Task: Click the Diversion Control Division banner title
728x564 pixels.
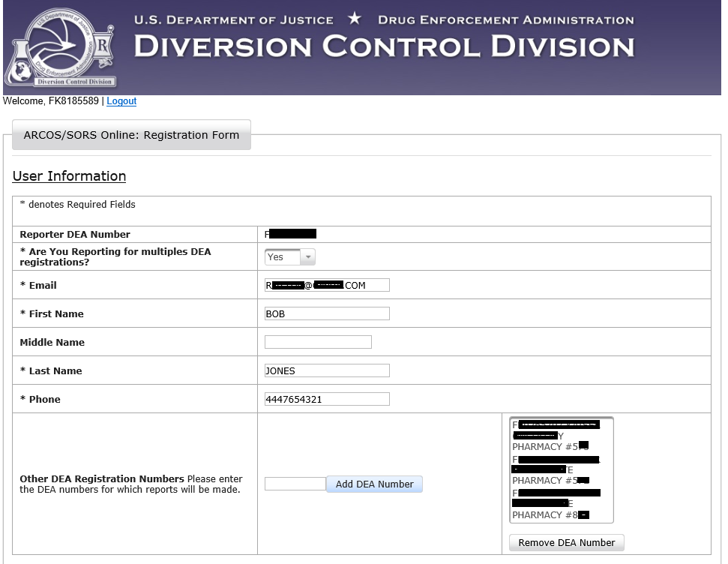Action: pyautogui.click(x=384, y=47)
